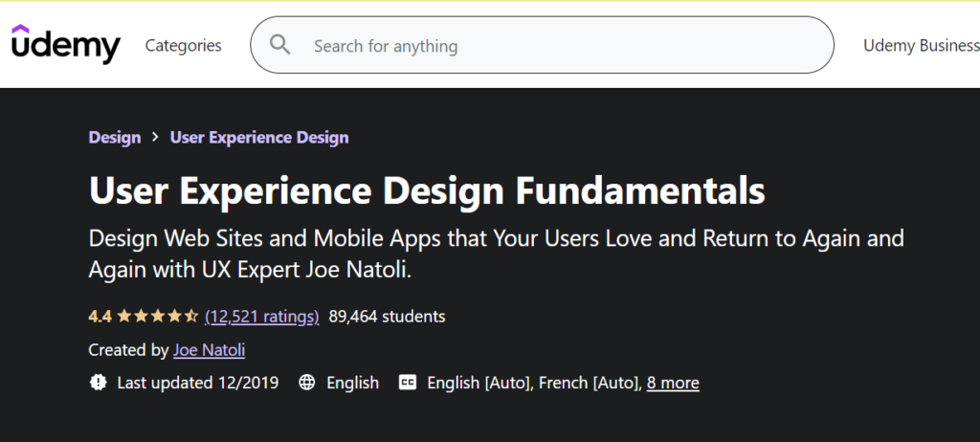This screenshot has height=442, width=980.
Task: Click the last updated alert badge icon
Action: click(x=99, y=383)
